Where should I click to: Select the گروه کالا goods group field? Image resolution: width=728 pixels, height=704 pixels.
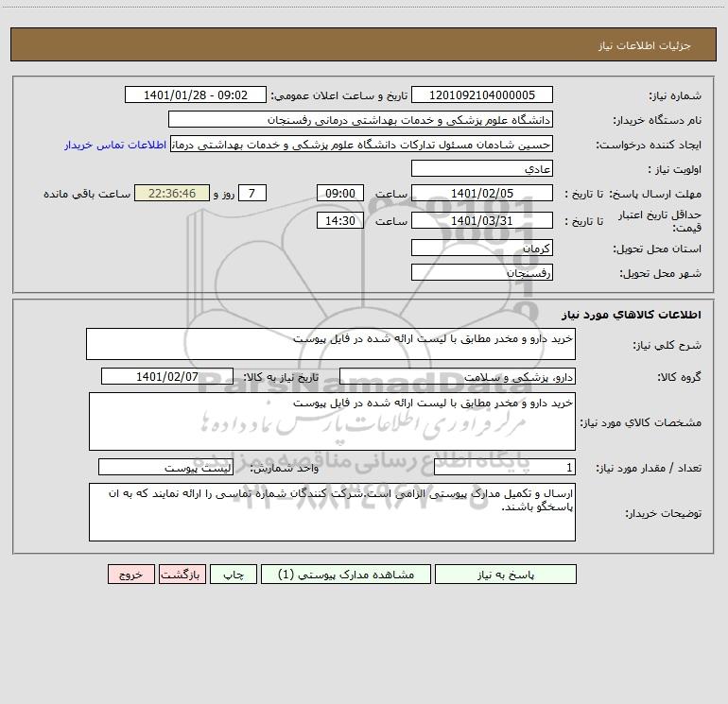(x=458, y=376)
